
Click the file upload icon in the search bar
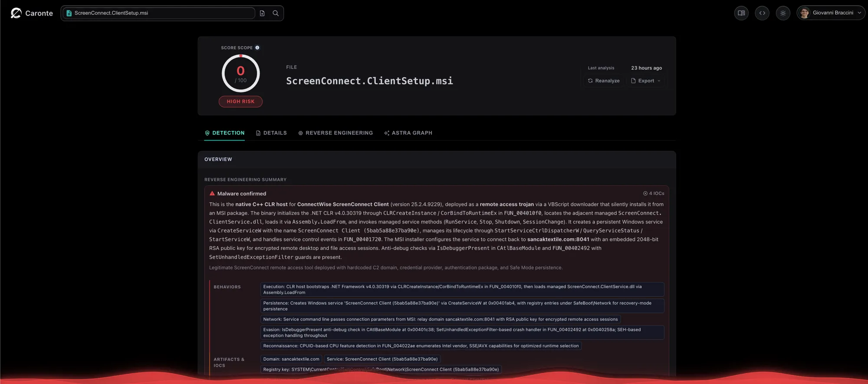pyautogui.click(x=262, y=13)
